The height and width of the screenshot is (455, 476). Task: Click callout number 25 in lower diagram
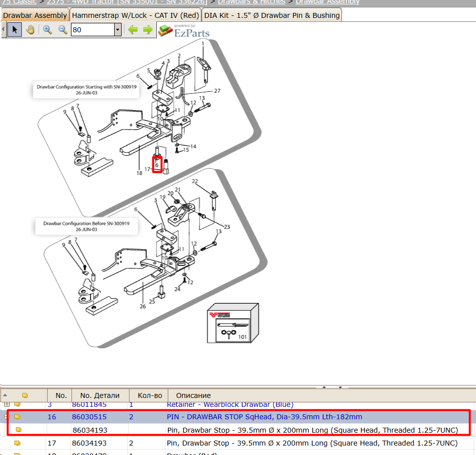[152, 301]
